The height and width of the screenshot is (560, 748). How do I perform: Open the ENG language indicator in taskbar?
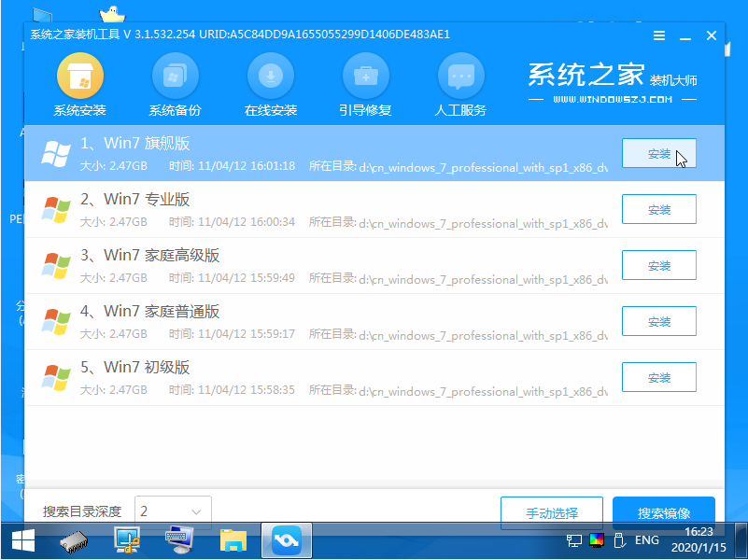click(645, 539)
